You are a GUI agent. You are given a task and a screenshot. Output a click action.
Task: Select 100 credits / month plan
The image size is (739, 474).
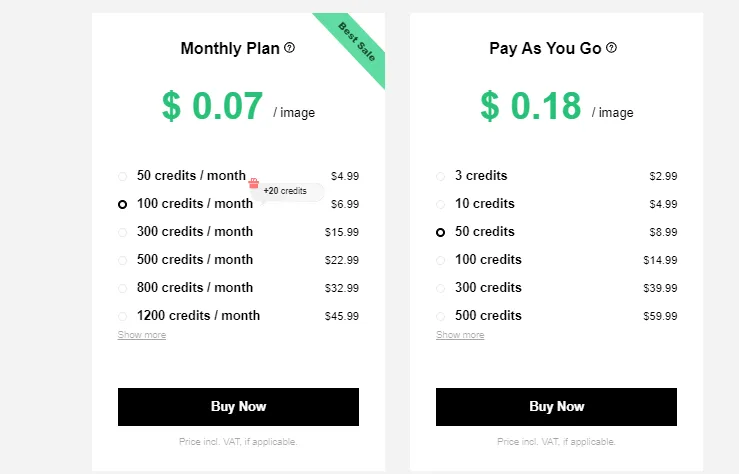coord(122,204)
